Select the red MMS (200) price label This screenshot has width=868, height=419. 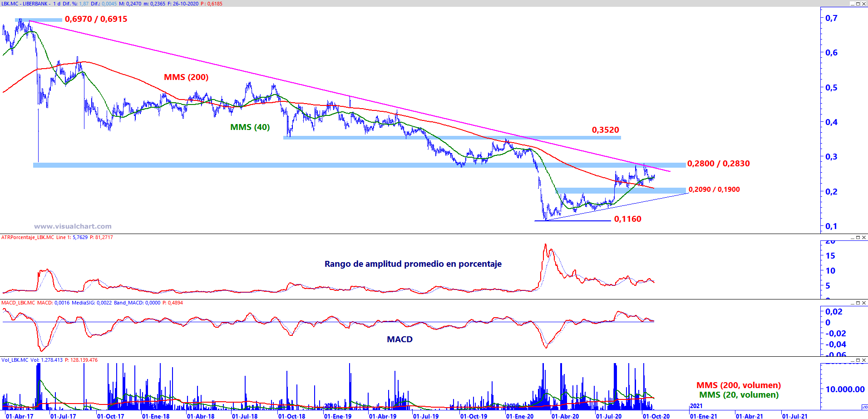tap(186, 77)
